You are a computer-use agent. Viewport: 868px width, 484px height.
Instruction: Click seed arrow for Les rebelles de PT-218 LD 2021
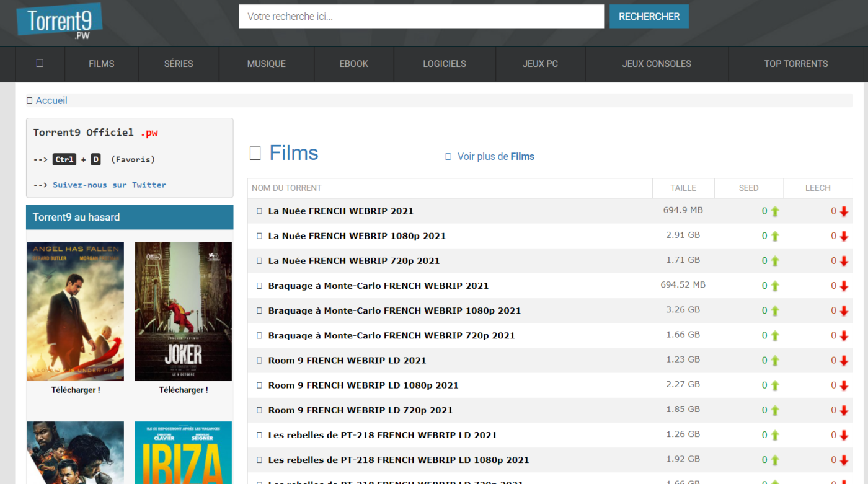[775, 435]
